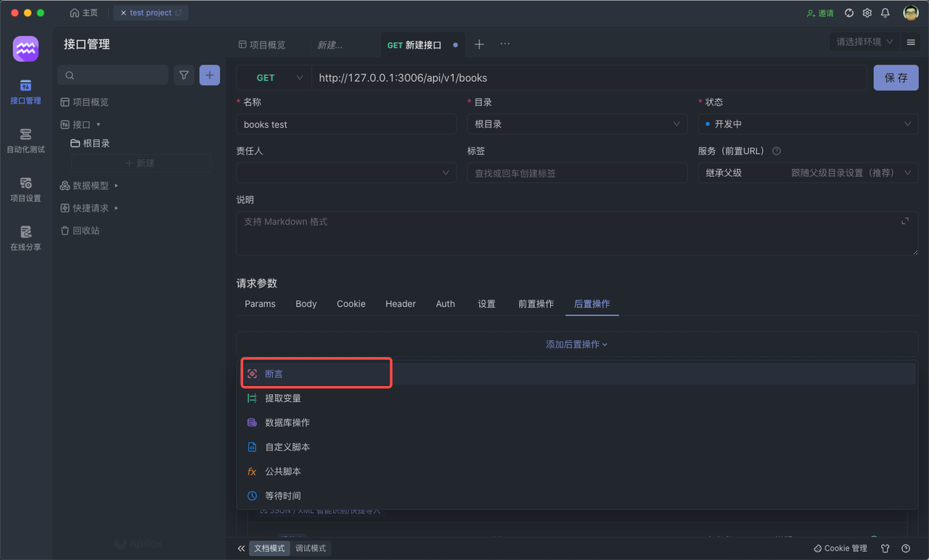Open 请选择环境 environment dropdown
Viewport: 929px width, 560px height.
(864, 42)
